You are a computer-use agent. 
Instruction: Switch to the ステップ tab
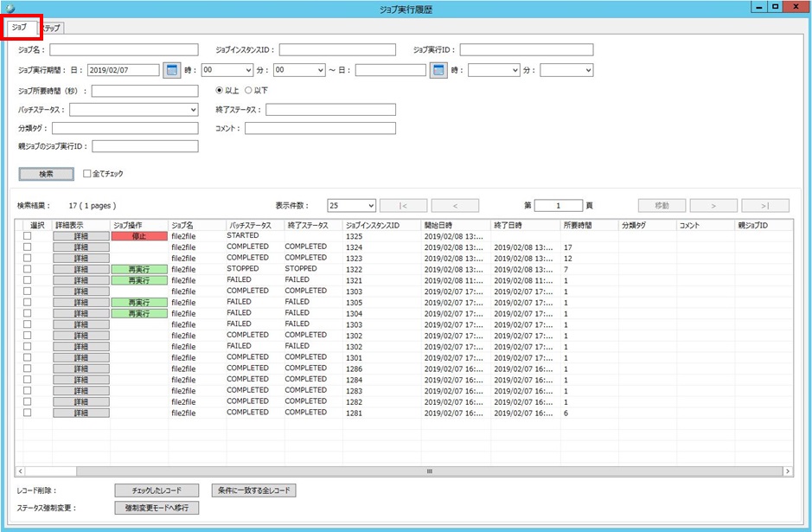pos(51,28)
